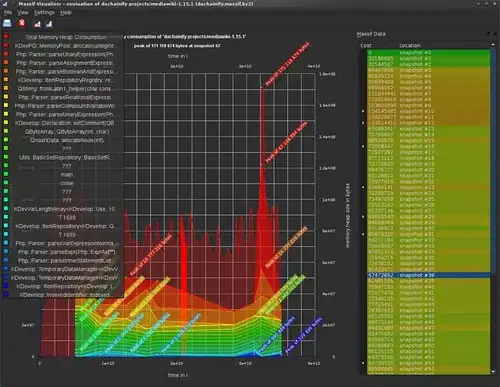Float the Massif Data dock panel
This screenshot has height=387, width=500.
click(488, 34)
